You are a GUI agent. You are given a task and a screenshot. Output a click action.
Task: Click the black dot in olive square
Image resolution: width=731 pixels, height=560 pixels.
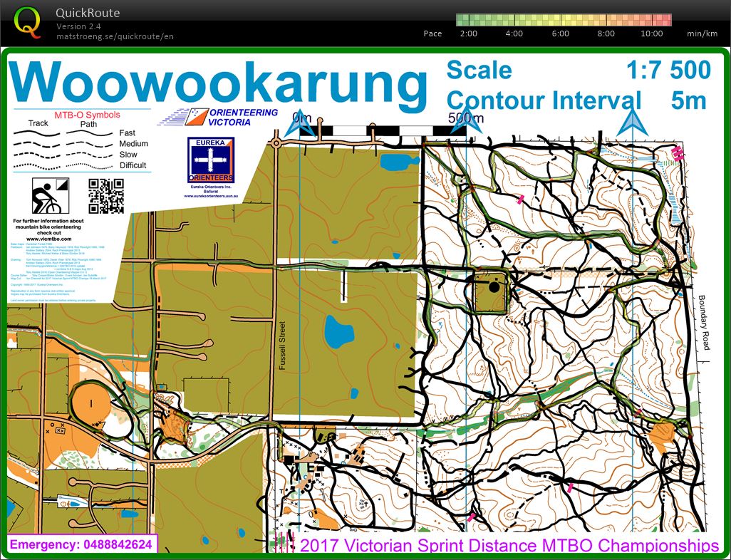(x=494, y=287)
